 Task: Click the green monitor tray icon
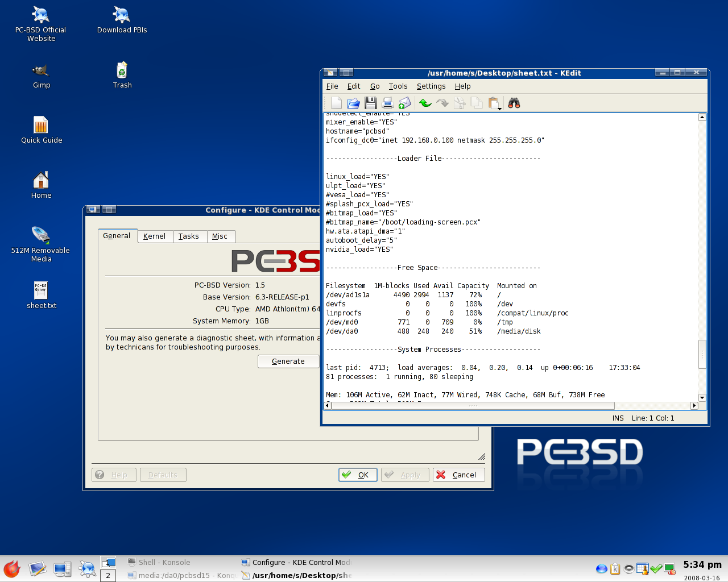click(670, 569)
